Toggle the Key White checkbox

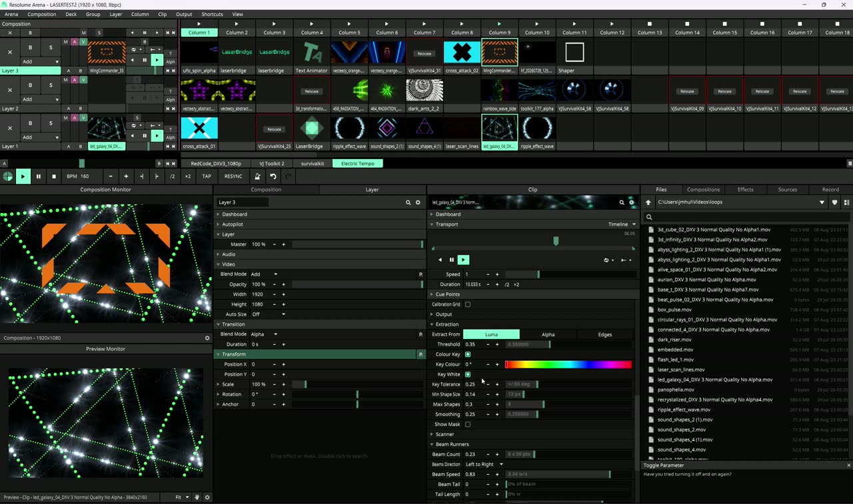pyautogui.click(x=468, y=374)
